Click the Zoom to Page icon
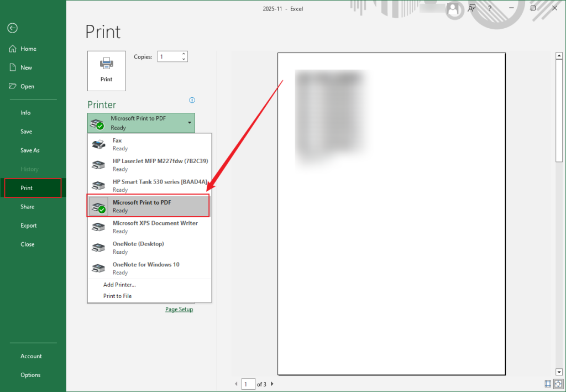This screenshot has width=566, height=392. (x=558, y=384)
